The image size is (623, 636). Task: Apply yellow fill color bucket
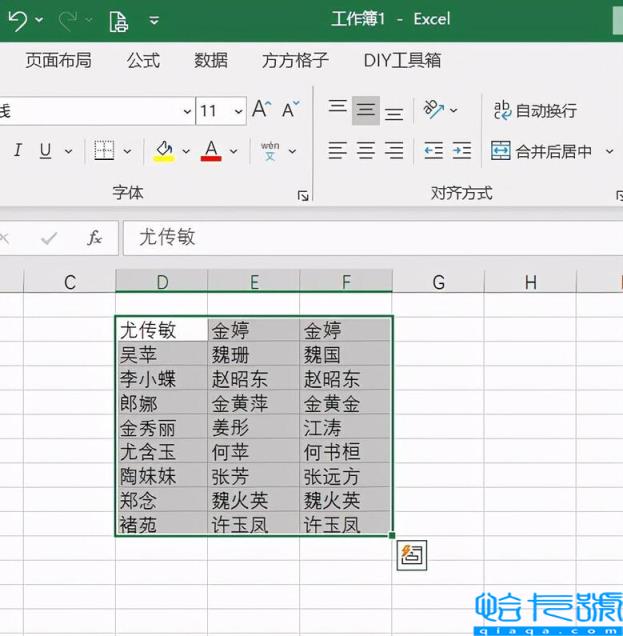pos(164,151)
